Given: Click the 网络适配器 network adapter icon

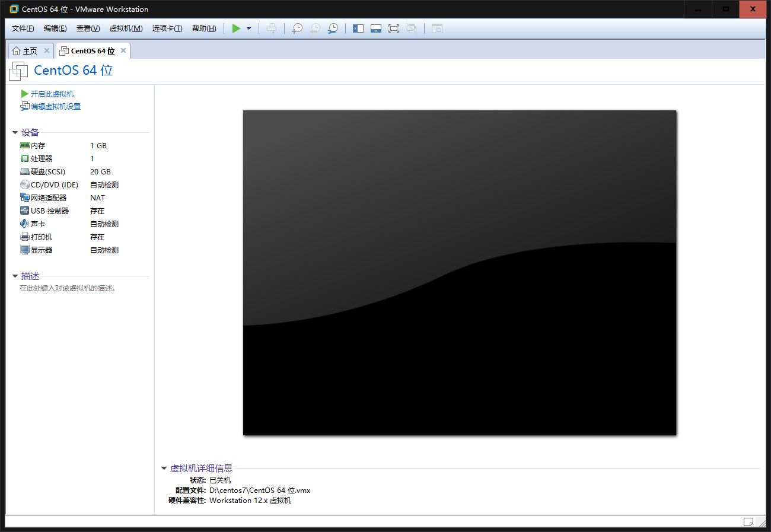Looking at the screenshot, I should [25, 197].
